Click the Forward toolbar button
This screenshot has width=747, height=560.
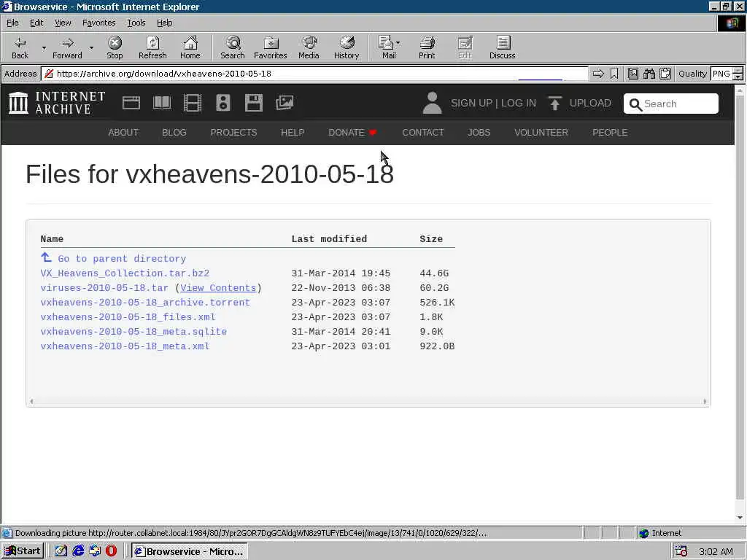coord(67,47)
